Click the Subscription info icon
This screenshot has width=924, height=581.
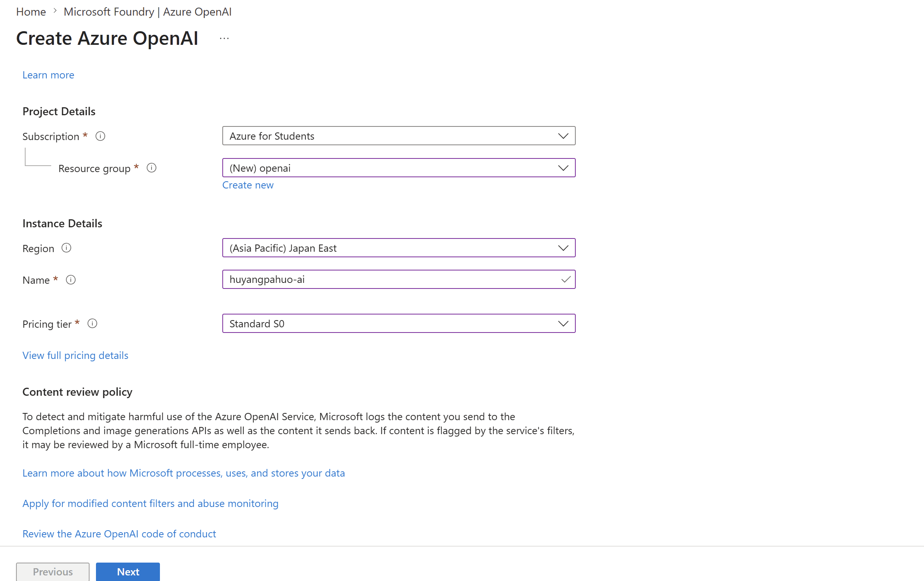(x=100, y=136)
